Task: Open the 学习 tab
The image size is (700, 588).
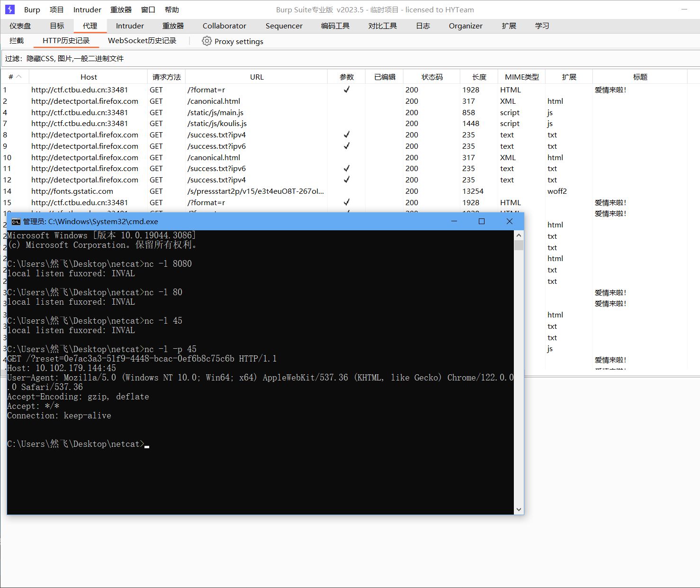Action: (x=542, y=26)
